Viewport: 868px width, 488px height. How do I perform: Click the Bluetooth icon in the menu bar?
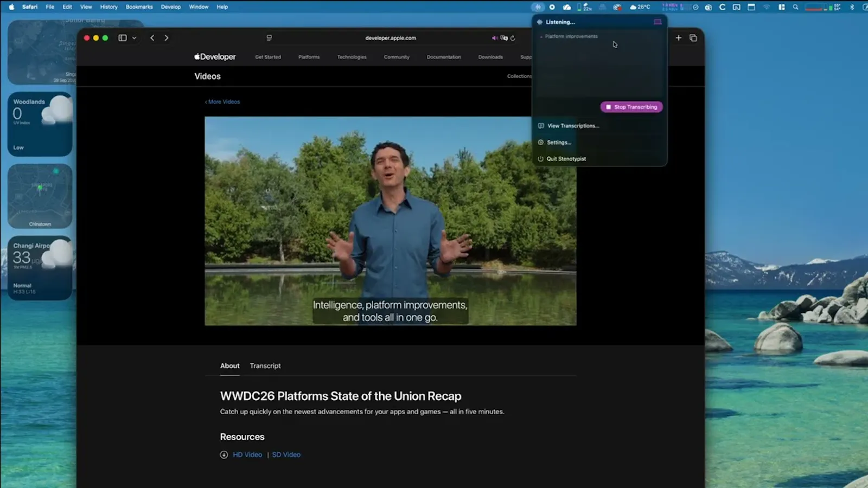click(852, 7)
